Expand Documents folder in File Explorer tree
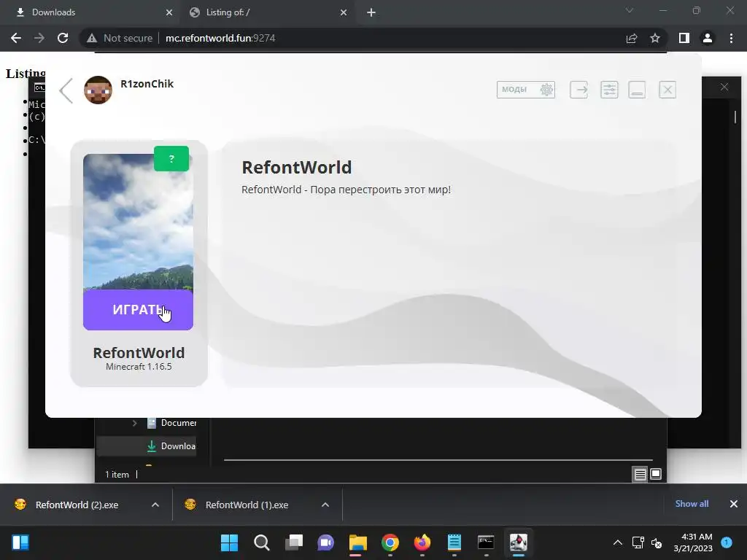Viewport: 747px width, 560px height. click(x=134, y=423)
